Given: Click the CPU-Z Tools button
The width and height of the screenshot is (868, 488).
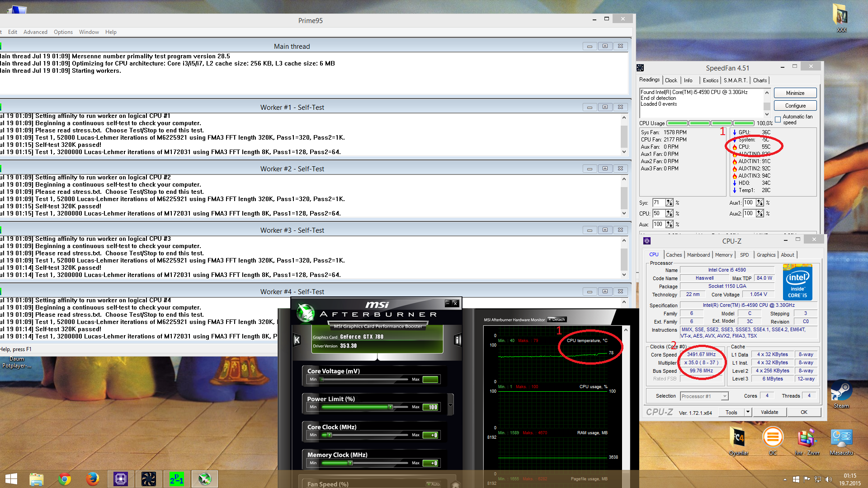Looking at the screenshot, I should 731,412.
